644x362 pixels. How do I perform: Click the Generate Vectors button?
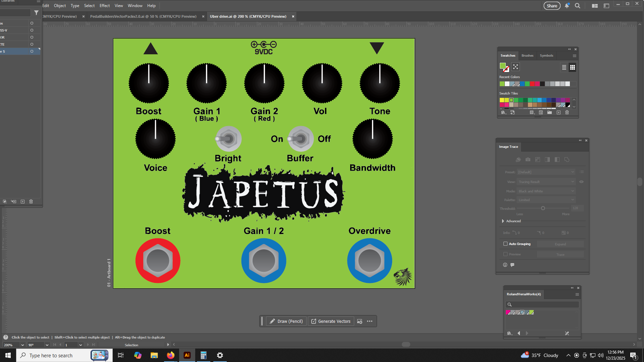[x=331, y=321]
